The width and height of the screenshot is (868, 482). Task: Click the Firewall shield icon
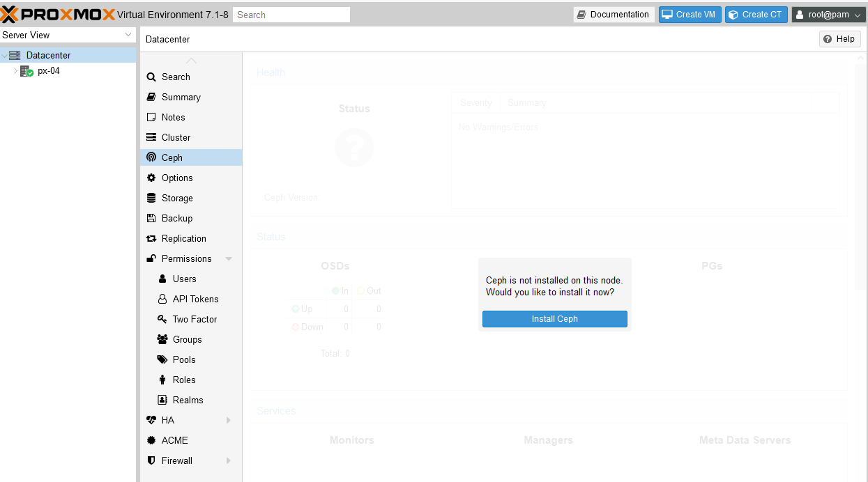(x=151, y=460)
